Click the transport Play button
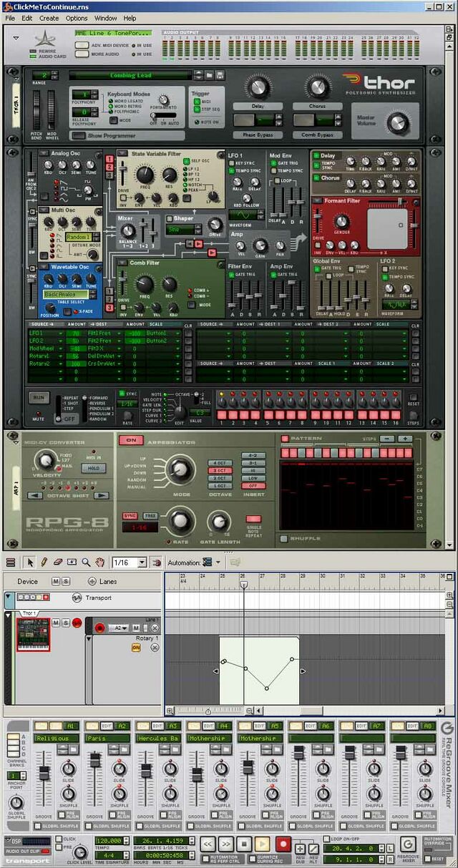 [x=263, y=844]
